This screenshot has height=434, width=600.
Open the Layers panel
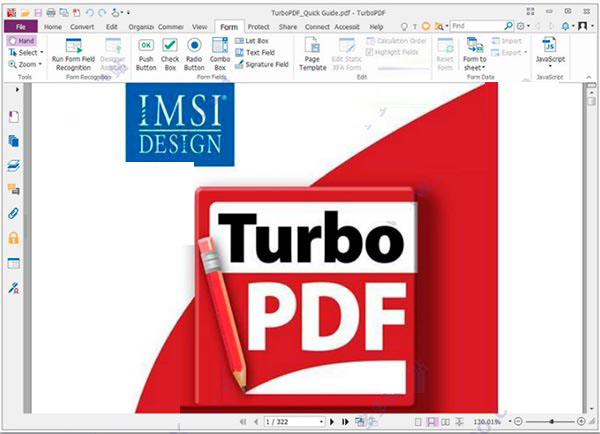pyautogui.click(x=14, y=165)
